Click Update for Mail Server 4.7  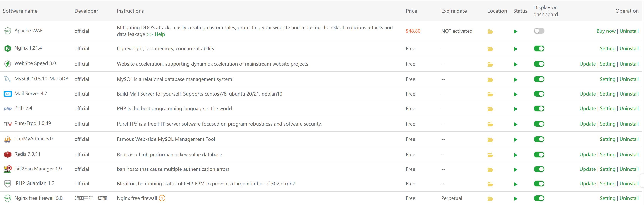point(587,94)
